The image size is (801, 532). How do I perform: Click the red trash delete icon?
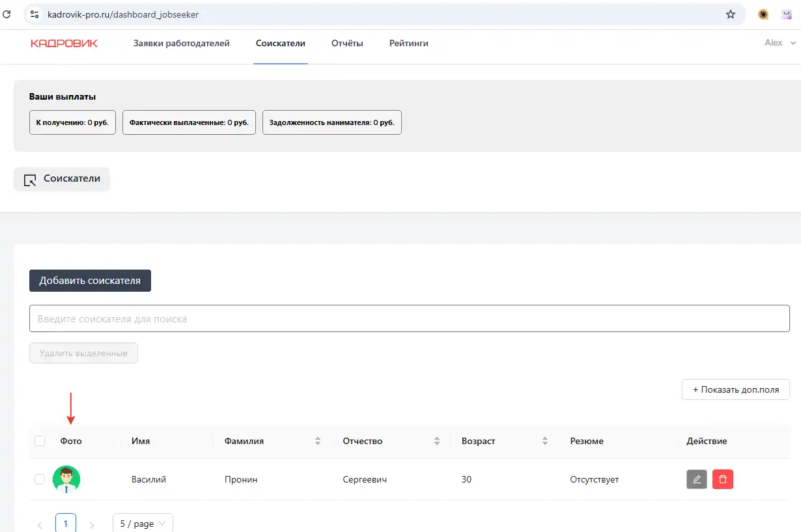point(722,479)
